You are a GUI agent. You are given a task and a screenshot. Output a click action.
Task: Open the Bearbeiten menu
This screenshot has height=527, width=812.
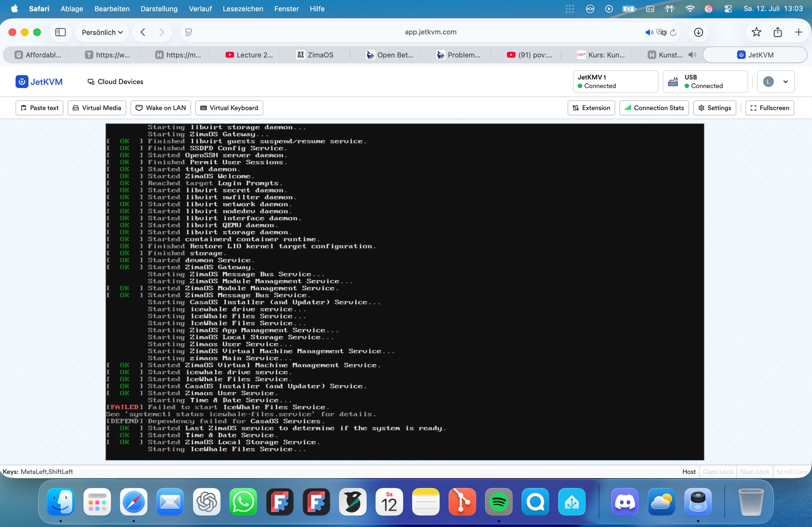(x=112, y=8)
